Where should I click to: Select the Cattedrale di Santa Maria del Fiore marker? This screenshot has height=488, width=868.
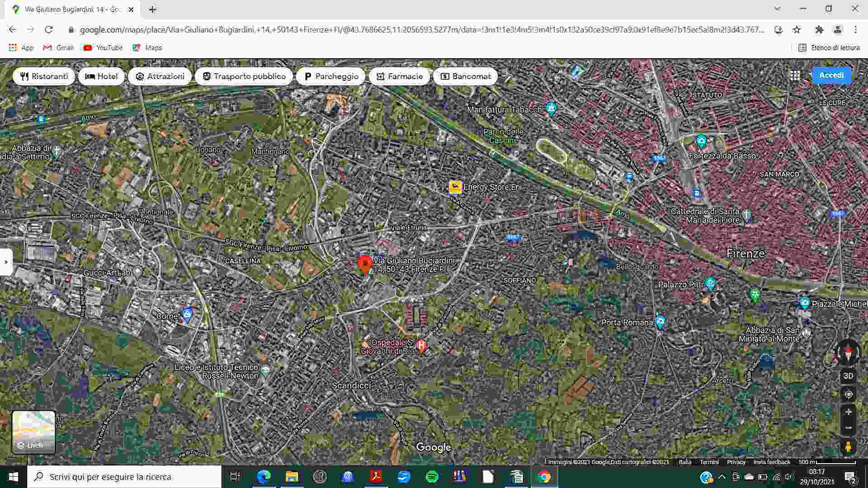click(x=747, y=215)
